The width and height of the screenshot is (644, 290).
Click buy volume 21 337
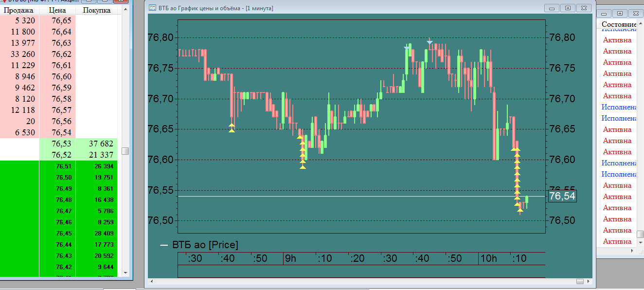[101, 155]
